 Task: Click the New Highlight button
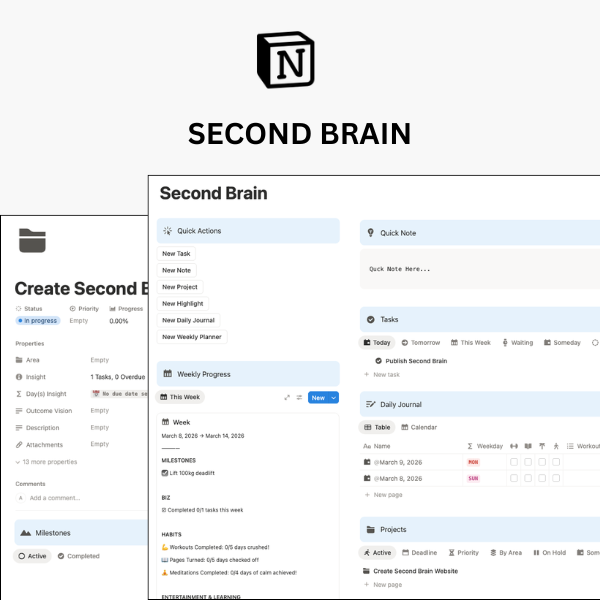pos(183,303)
